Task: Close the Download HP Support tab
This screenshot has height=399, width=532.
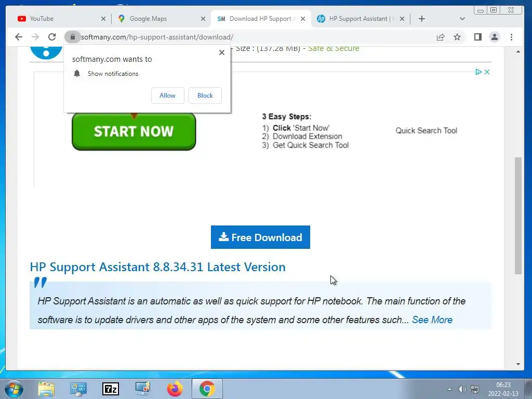Action: 303,19
